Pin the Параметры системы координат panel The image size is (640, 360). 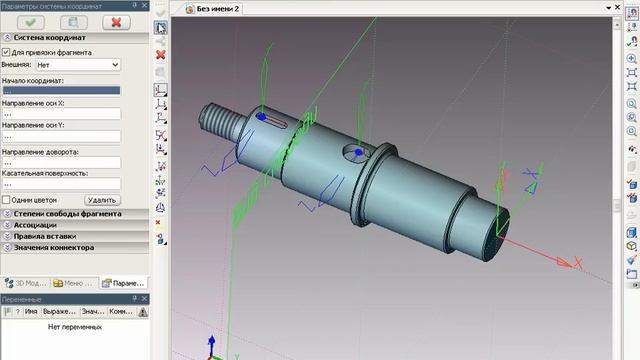(x=135, y=5)
